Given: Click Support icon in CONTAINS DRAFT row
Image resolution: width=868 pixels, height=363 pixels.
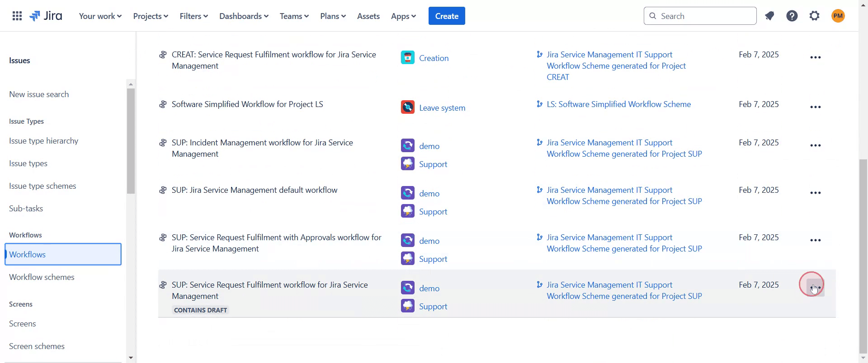Looking at the screenshot, I should click(x=408, y=306).
